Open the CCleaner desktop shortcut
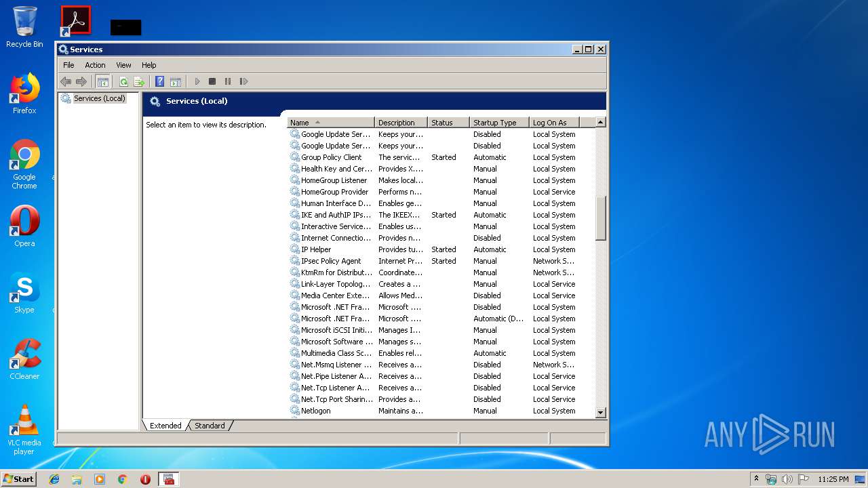The width and height of the screenshot is (868, 488). tap(24, 359)
